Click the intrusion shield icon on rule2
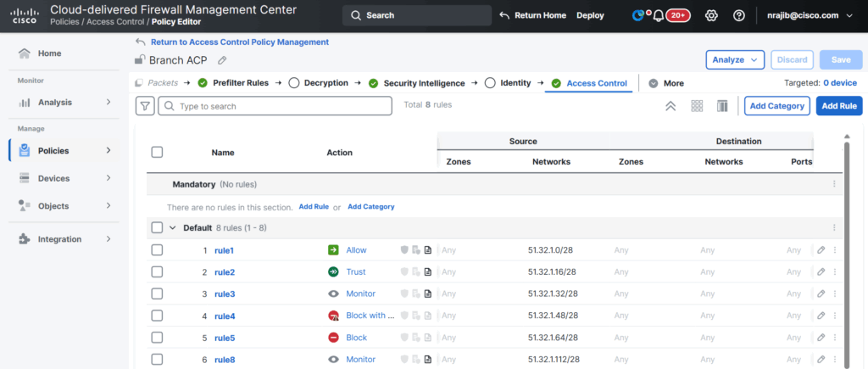 [404, 272]
